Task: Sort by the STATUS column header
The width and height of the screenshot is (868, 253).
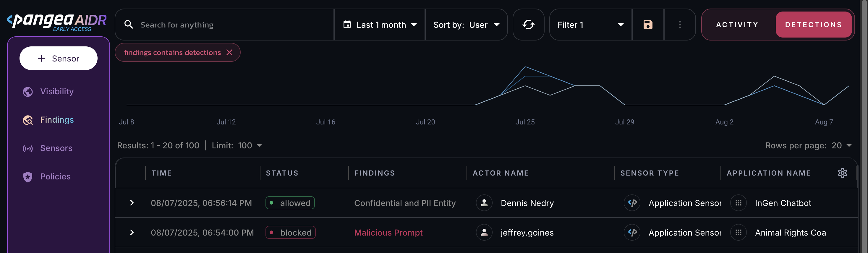Action: [x=282, y=173]
